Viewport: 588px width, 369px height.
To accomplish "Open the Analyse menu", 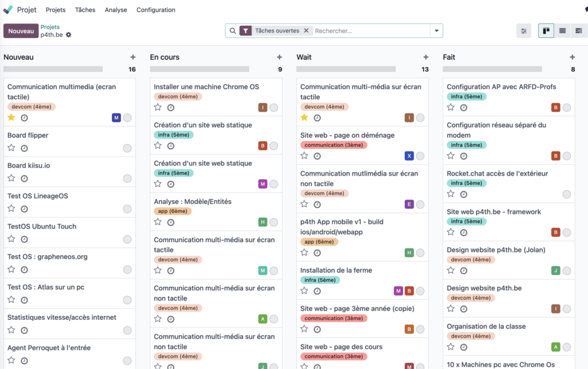I will (115, 10).
